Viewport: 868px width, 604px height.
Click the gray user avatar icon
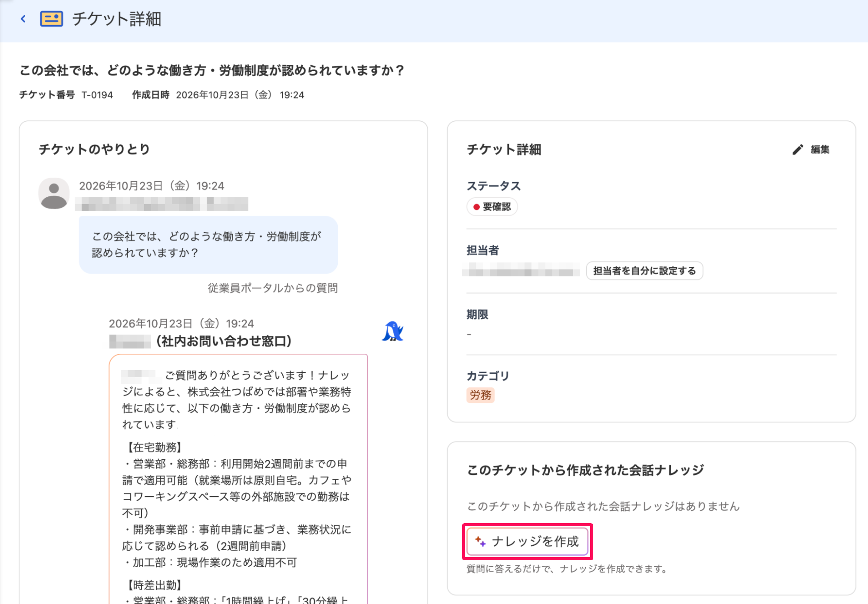click(x=54, y=193)
